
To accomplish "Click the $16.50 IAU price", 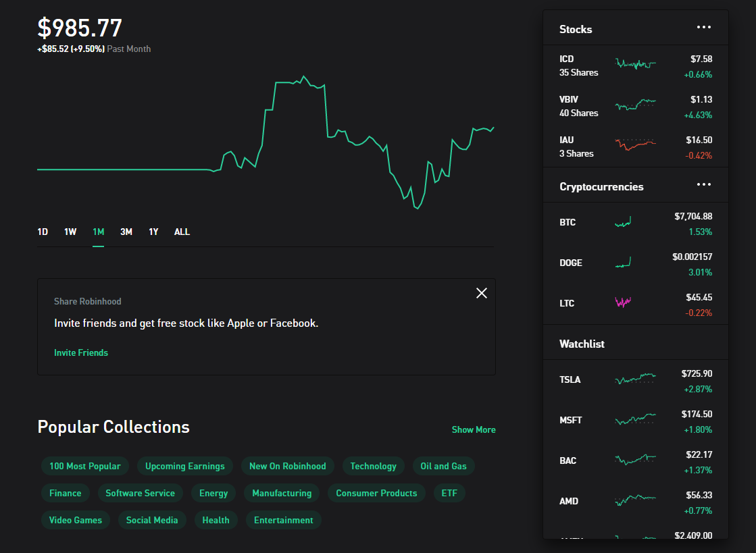I will [699, 140].
